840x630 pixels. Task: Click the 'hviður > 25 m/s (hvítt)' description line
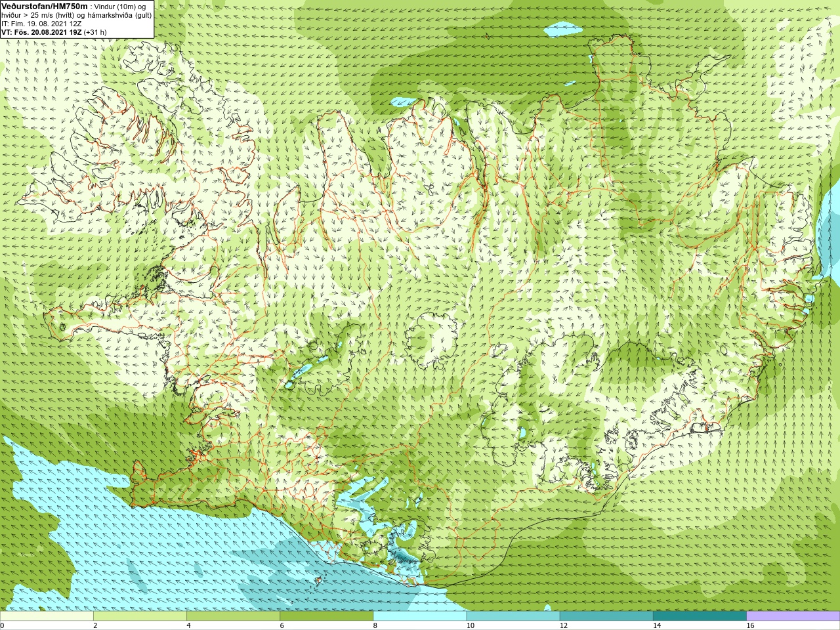[x=77, y=15]
